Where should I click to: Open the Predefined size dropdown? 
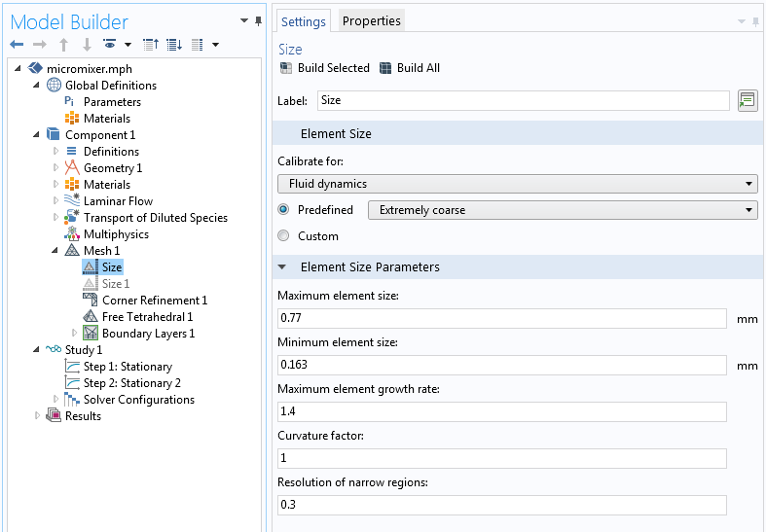563,210
